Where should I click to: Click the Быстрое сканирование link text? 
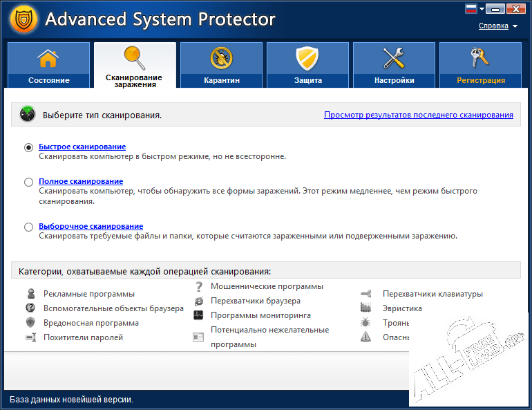click(x=82, y=147)
